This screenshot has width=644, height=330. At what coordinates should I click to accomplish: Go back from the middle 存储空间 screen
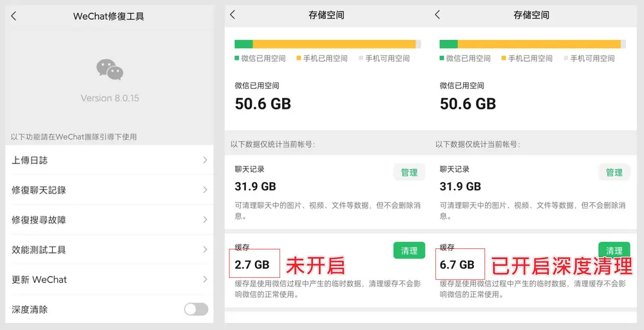[232, 15]
